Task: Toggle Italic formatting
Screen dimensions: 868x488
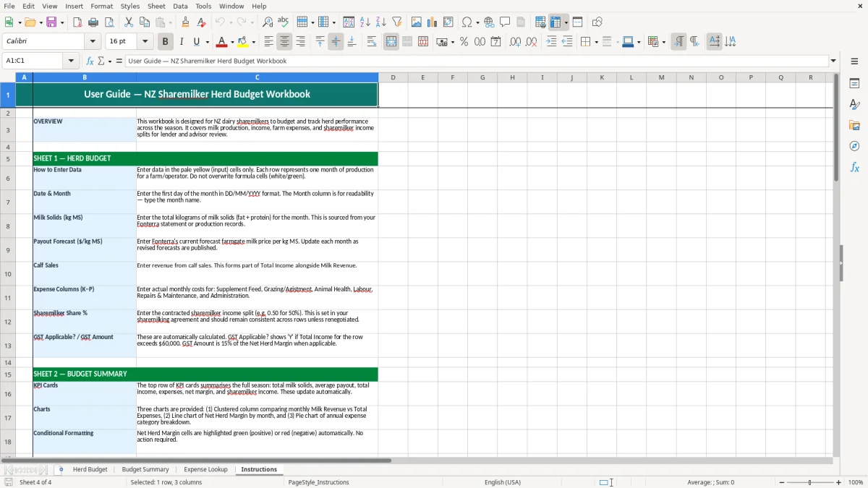Action: click(x=182, y=42)
